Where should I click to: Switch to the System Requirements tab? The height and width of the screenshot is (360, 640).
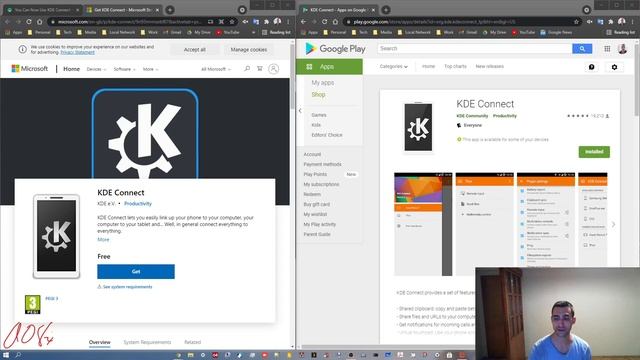click(x=147, y=342)
